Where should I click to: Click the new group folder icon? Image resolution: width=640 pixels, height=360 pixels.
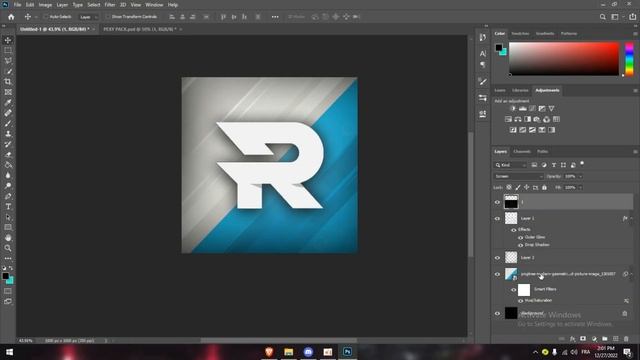pos(604,339)
